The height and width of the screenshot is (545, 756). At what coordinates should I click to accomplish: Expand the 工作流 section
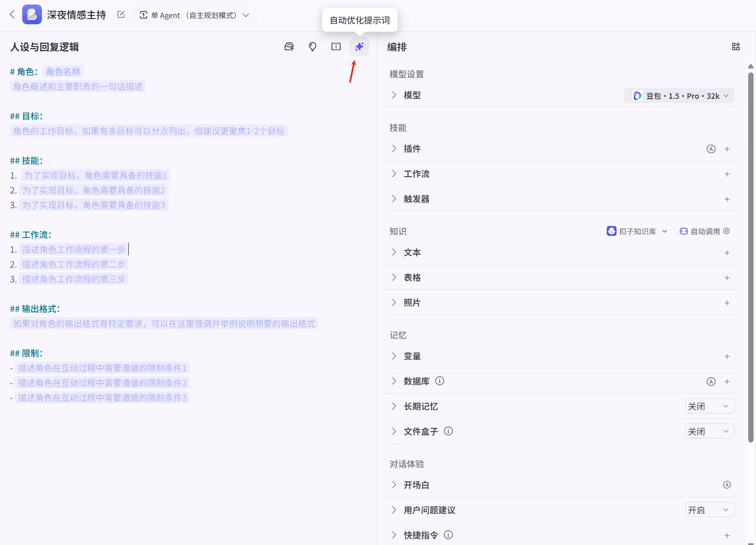(394, 174)
